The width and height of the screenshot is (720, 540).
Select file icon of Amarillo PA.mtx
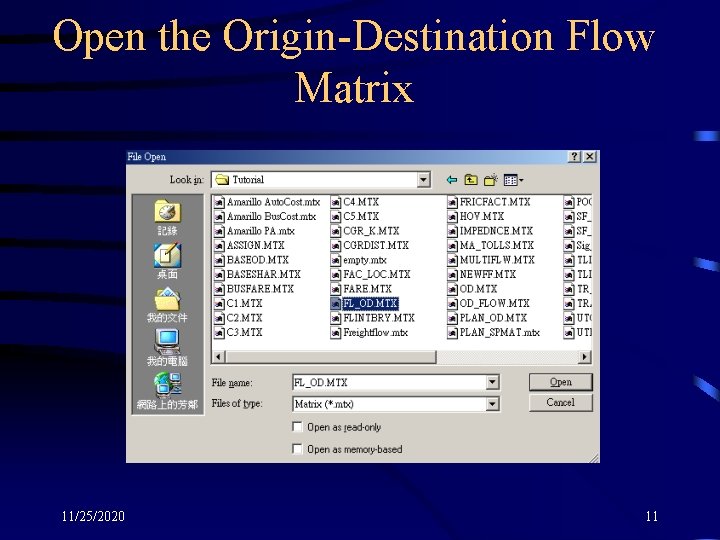[x=219, y=231]
